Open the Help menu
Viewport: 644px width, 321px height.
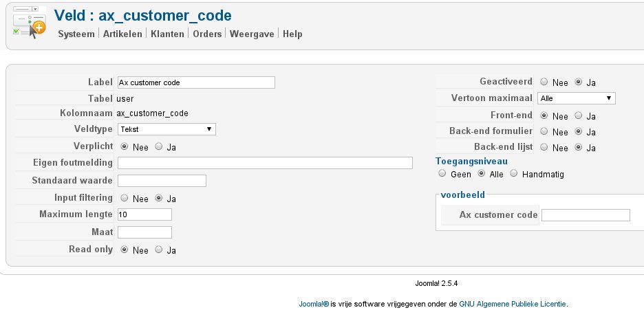(x=292, y=34)
